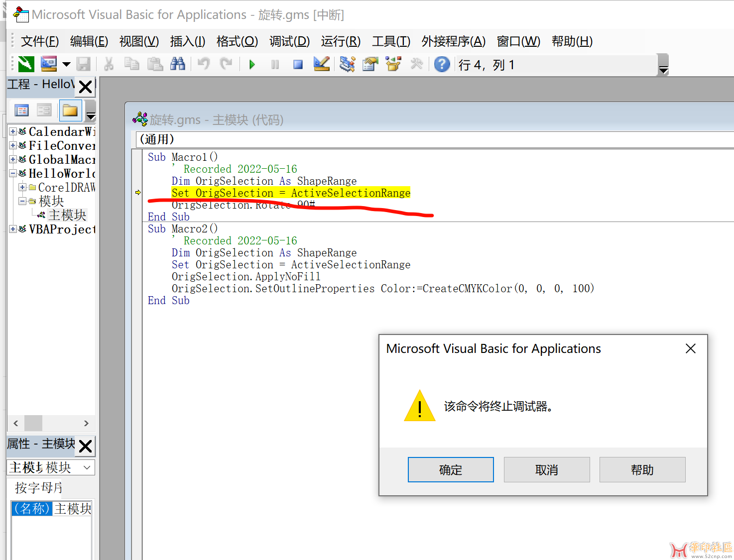The height and width of the screenshot is (560, 734).
Task: Open the 文件(F) menu
Action: coord(40,41)
